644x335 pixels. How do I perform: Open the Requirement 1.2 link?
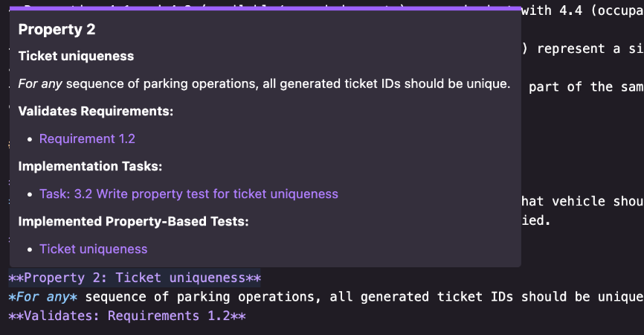pyautogui.click(x=87, y=138)
